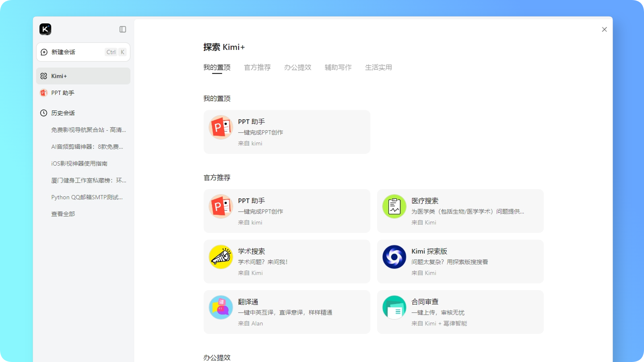Open the 医疗搜索 card title
Image resolution: width=644 pixels, height=362 pixels.
coord(425,201)
